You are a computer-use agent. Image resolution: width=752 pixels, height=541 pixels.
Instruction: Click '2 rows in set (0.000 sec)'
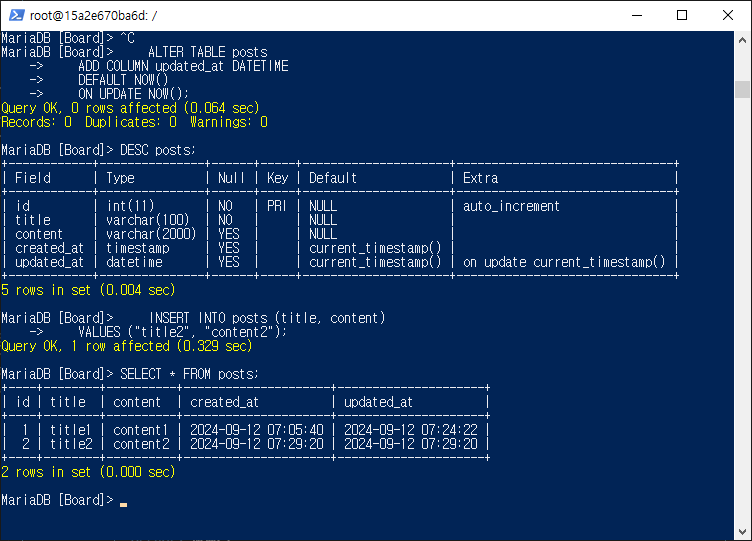point(88,472)
